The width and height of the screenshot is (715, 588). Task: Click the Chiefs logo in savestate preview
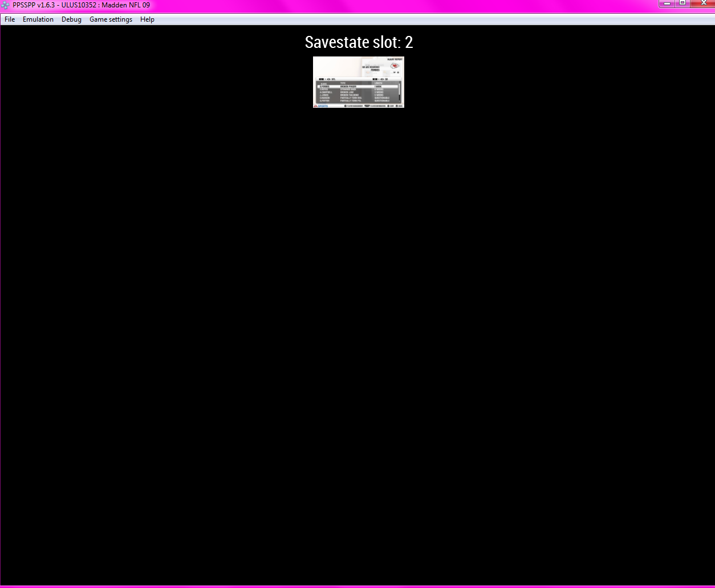point(395,66)
